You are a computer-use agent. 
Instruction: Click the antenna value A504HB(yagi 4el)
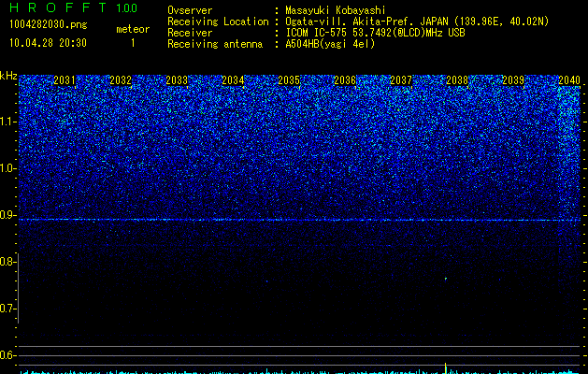330,44
